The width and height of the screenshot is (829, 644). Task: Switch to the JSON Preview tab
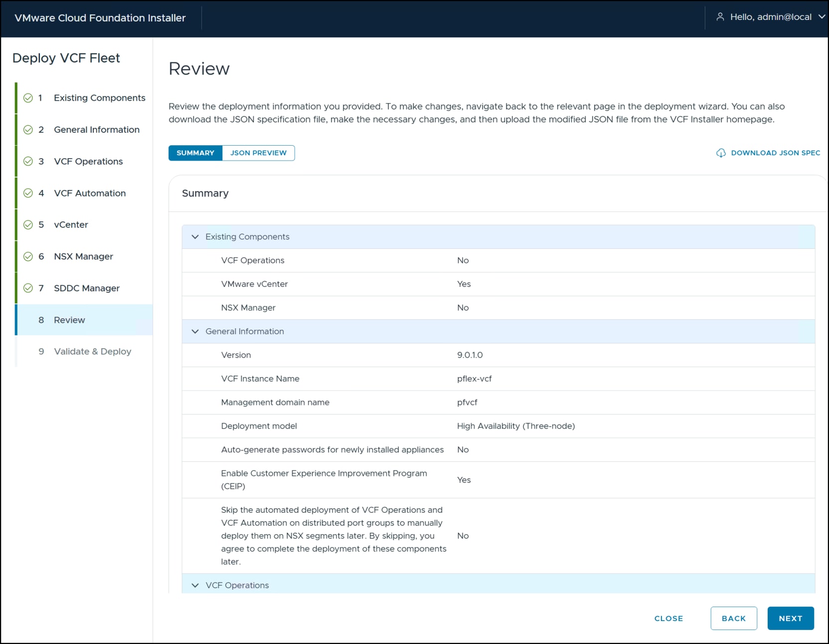click(258, 153)
